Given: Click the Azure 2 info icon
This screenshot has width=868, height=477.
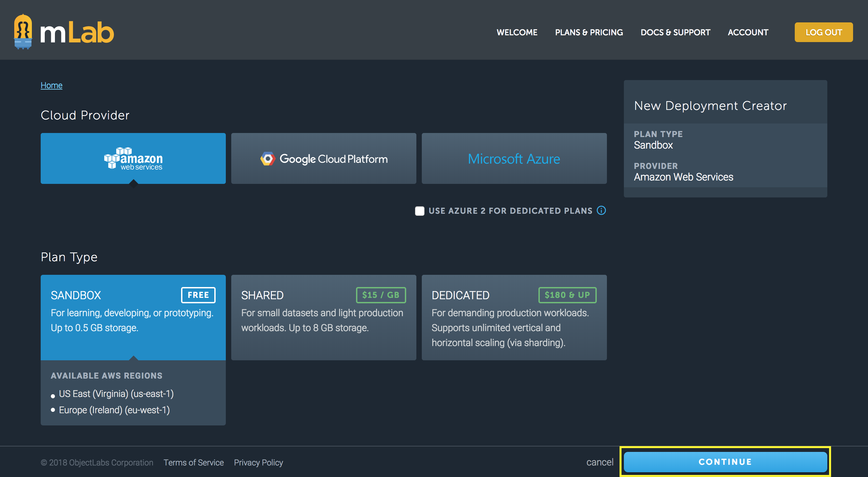Looking at the screenshot, I should click(x=601, y=211).
